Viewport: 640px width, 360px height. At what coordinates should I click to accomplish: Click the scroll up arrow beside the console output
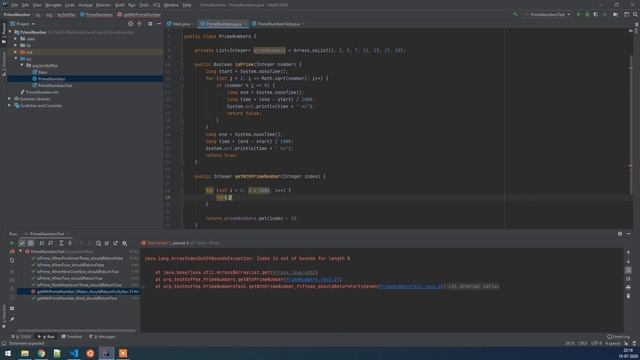click(628, 253)
